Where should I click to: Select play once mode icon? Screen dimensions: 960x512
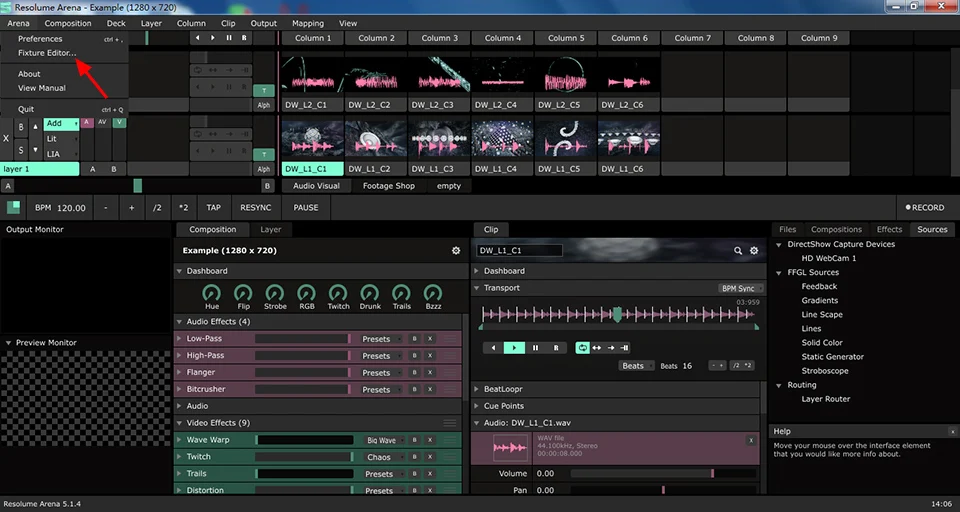pos(611,348)
